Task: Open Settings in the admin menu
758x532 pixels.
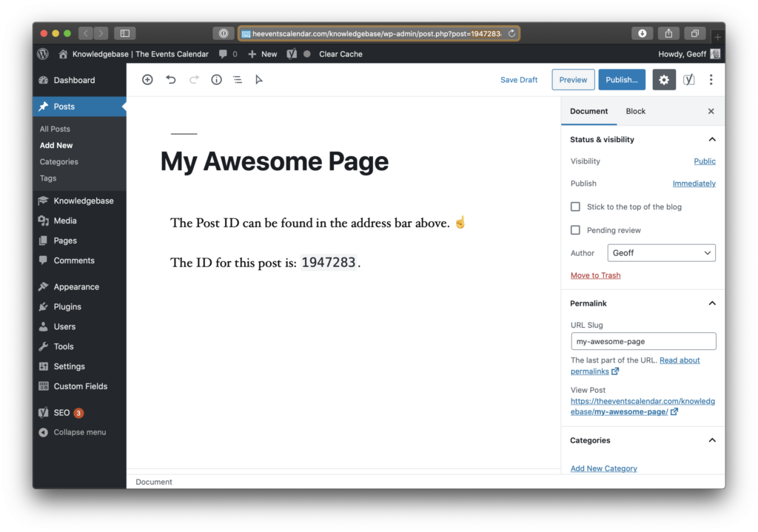Action: coord(80,366)
